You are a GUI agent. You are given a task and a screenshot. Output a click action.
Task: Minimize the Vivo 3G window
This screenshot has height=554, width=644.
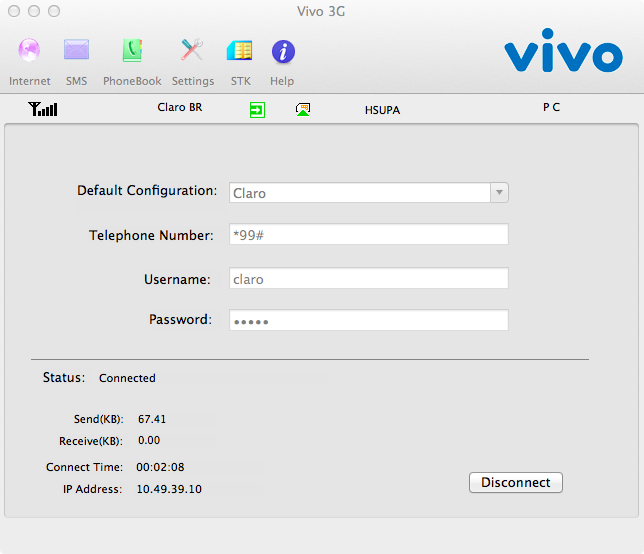click(x=34, y=11)
